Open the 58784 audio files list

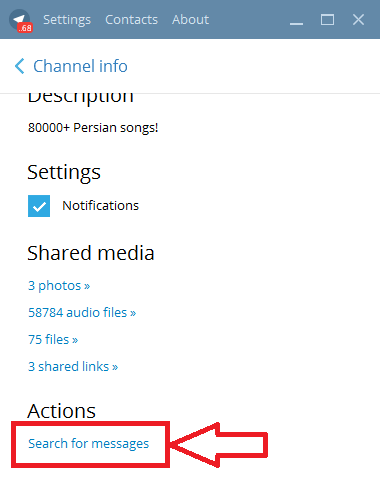(82, 313)
